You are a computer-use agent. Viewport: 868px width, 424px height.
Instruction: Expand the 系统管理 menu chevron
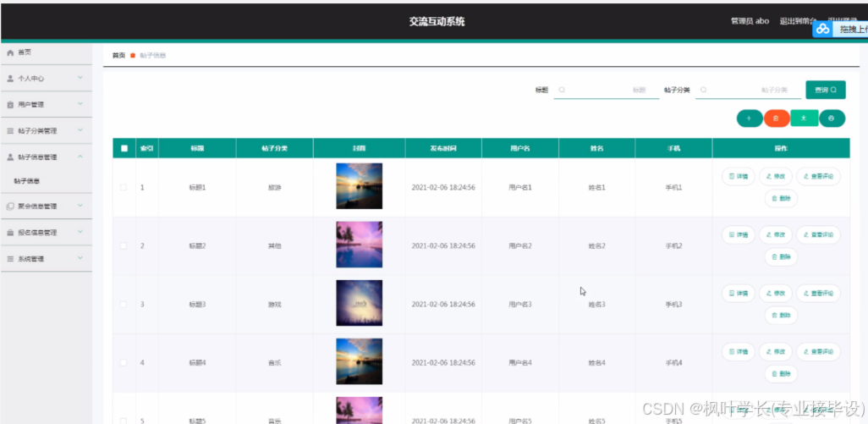click(x=80, y=258)
